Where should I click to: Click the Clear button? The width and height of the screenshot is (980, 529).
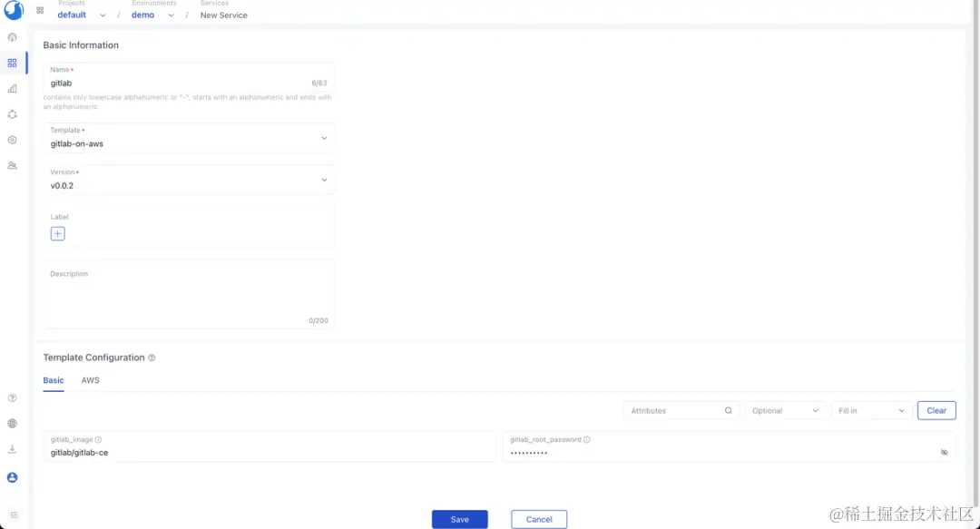click(x=936, y=411)
